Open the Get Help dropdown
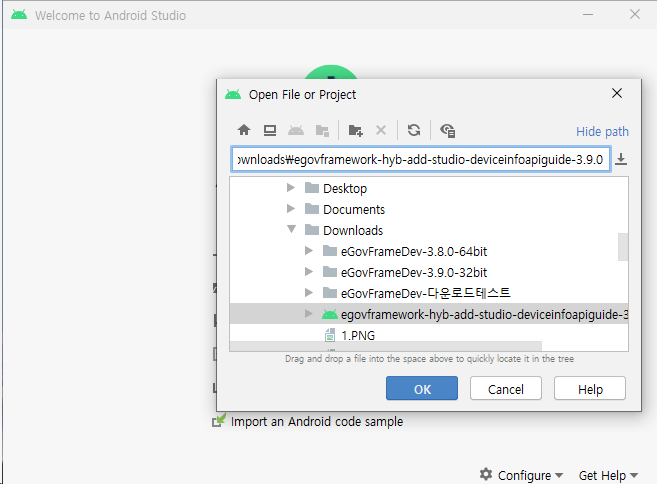Image resolution: width=657 pixels, height=484 pixels. [608, 475]
